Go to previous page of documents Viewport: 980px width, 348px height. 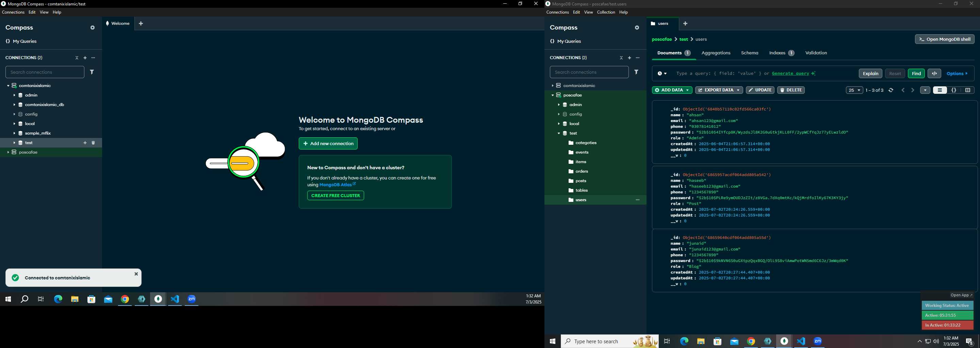[x=903, y=90]
